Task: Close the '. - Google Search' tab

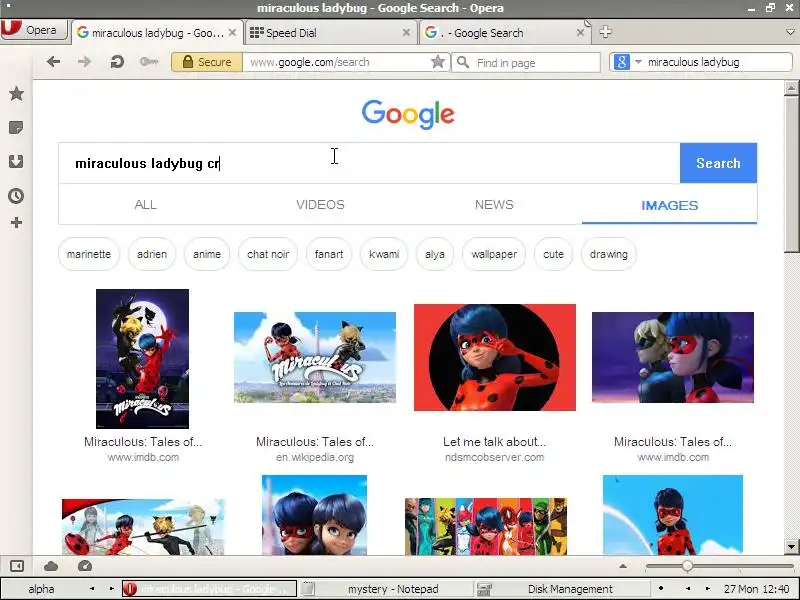Action: pyautogui.click(x=580, y=33)
